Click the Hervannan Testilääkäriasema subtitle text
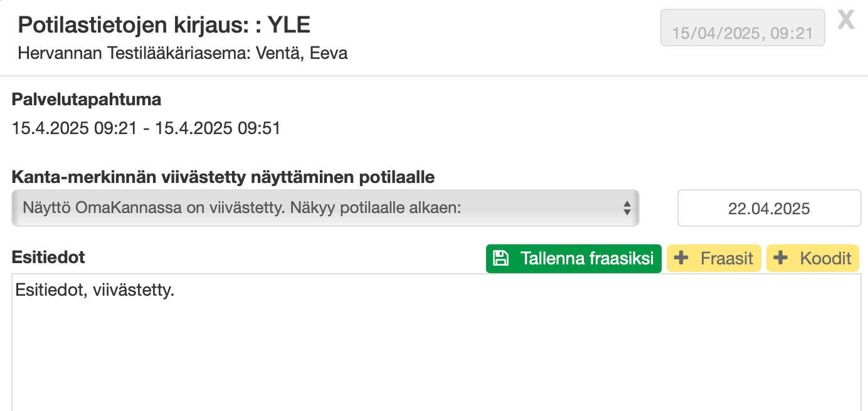This screenshot has height=411, width=868. pos(183,53)
